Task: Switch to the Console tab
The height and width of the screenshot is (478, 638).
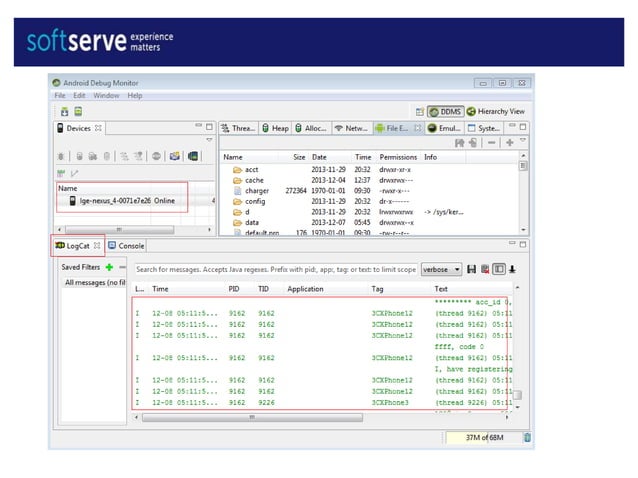Action: click(126, 245)
